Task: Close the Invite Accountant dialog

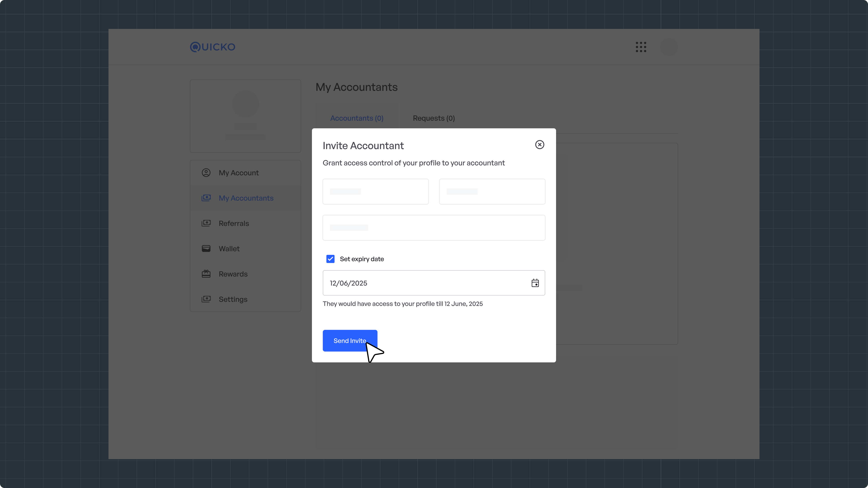Action: tap(540, 145)
